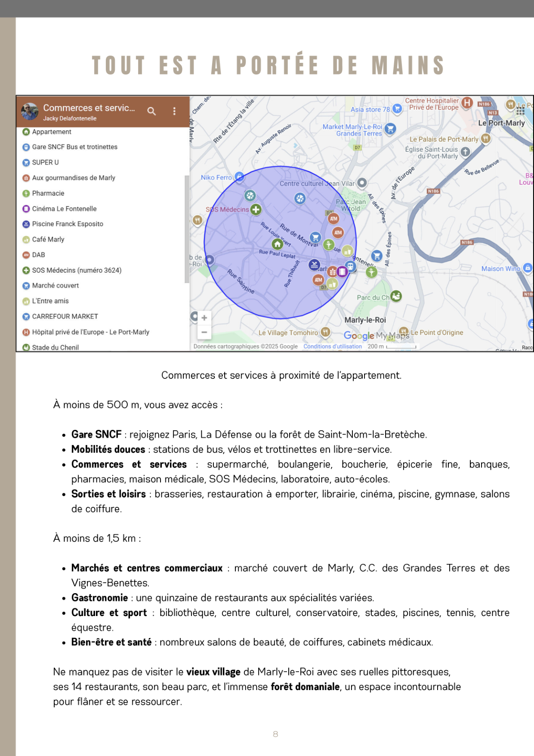This screenshot has width=534, height=756.
Task: Click the Le Port-Marly town label
Action: click(501, 123)
